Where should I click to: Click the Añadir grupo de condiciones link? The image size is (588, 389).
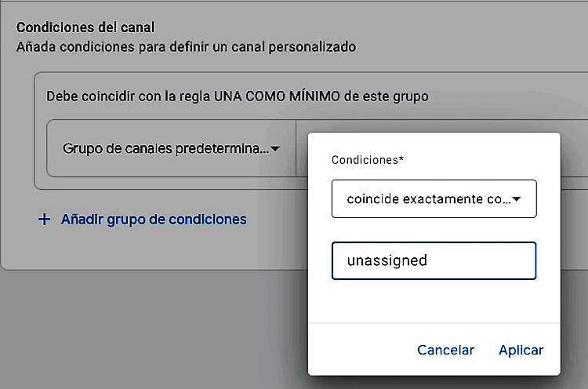[x=154, y=220]
